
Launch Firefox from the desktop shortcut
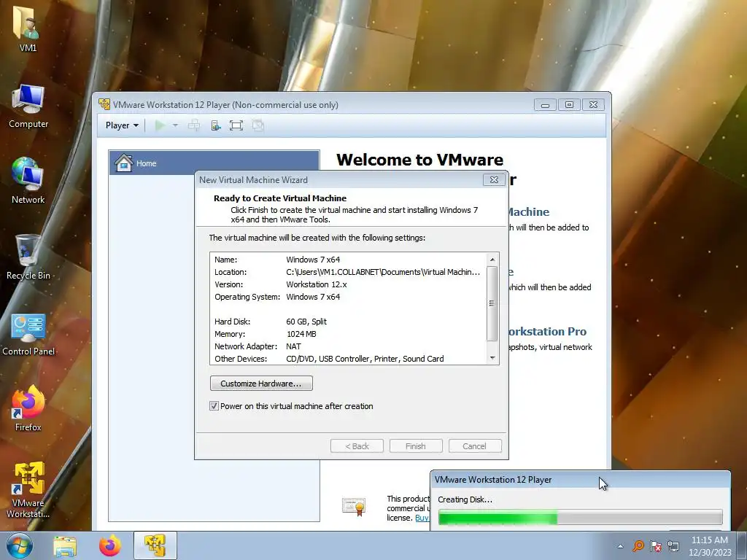tap(28, 408)
